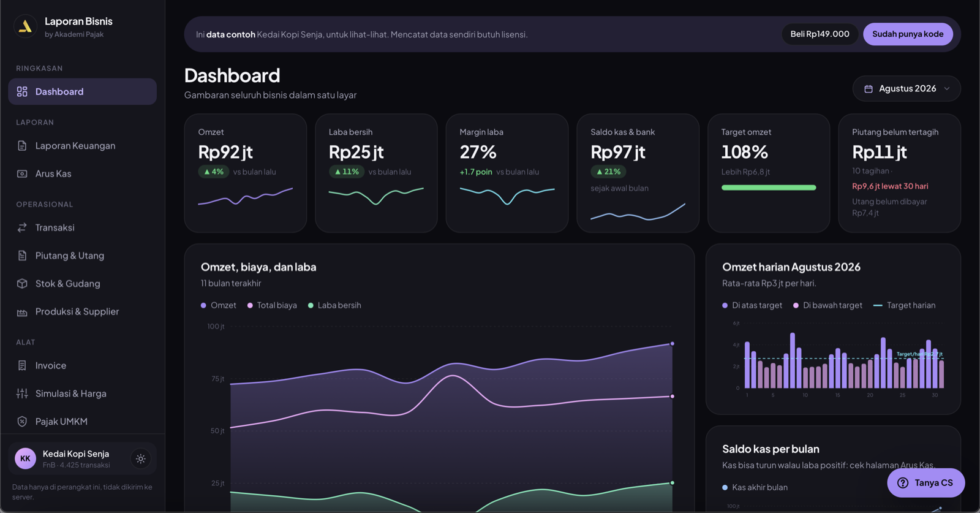Viewport: 980px width, 513px height.
Task: Toggle Kas akhir bulan legend
Action: (x=755, y=487)
